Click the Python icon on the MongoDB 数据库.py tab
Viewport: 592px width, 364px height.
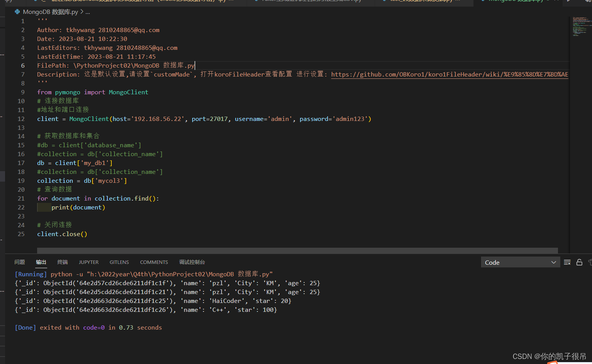pos(483,2)
